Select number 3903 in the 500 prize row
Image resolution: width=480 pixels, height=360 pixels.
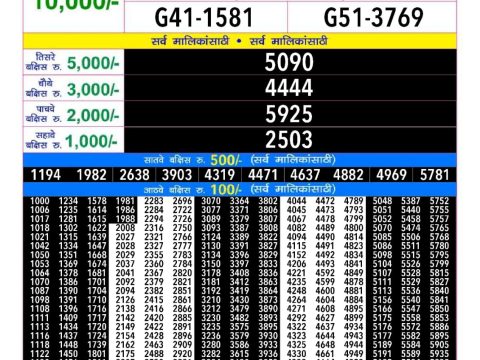point(177,175)
